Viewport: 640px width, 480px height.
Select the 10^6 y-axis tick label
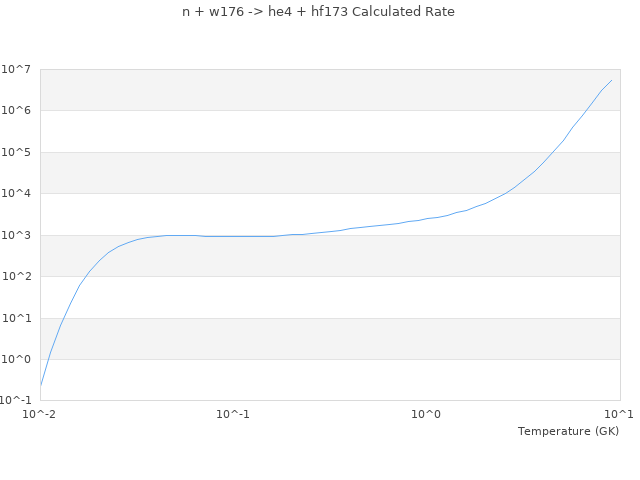[x=19, y=111]
